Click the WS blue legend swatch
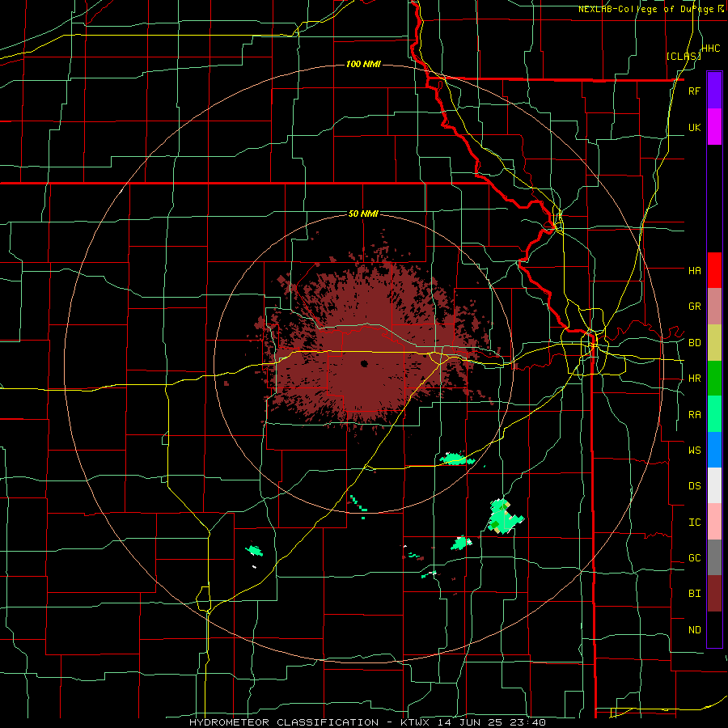Image resolution: width=728 pixels, height=728 pixels. [x=714, y=450]
